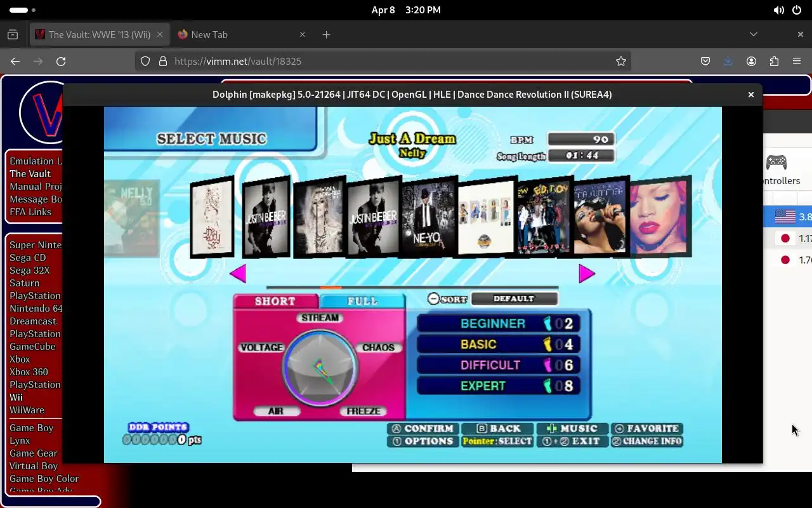812x508 pixels.
Task: Open Game Gear link in sidebar
Action: [34, 453]
